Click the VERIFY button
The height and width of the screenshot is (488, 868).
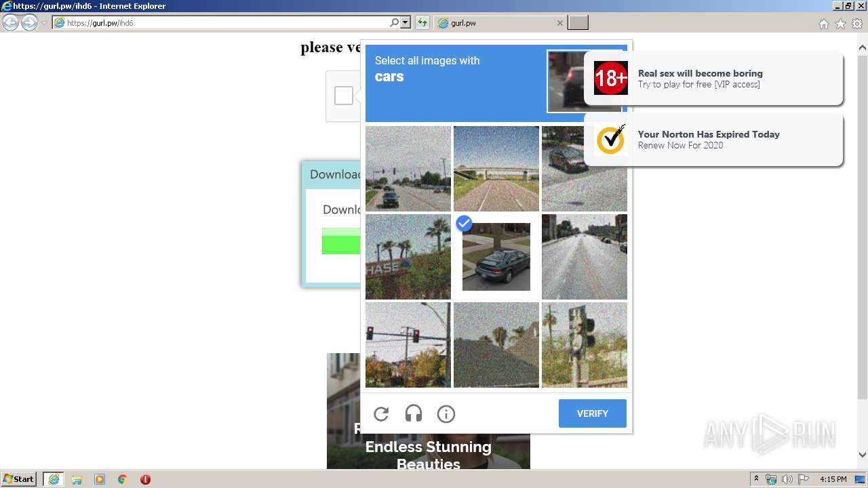(x=593, y=413)
